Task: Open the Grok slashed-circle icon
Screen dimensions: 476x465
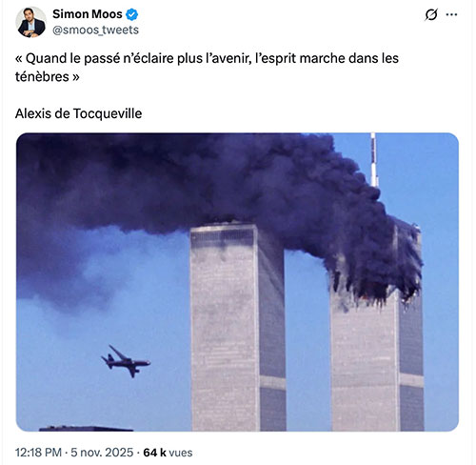Action: coord(431,14)
